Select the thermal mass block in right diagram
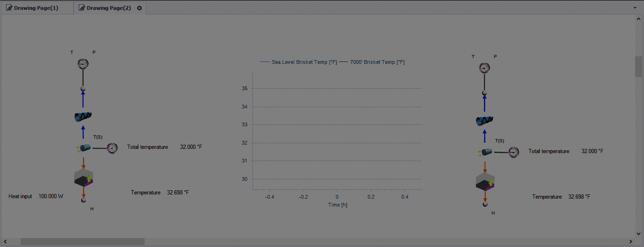 tap(485, 182)
